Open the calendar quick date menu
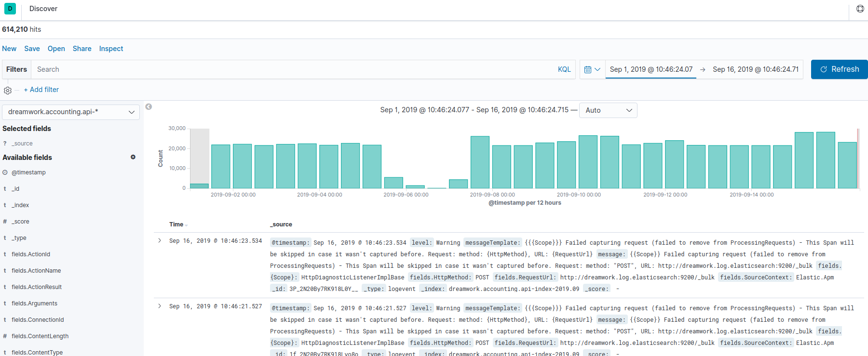This screenshot has width=868, height=356. (x=592, y=69)
